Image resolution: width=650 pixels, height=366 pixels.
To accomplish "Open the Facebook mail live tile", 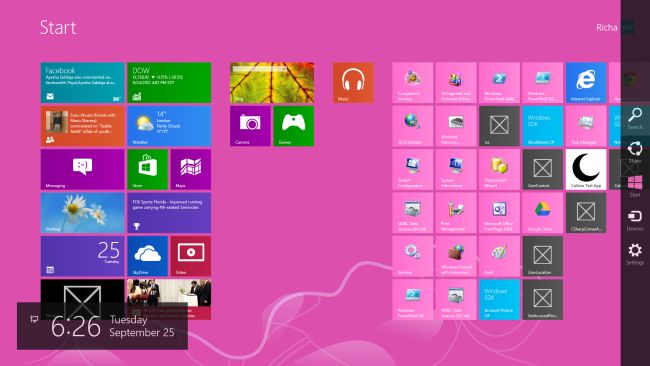I will [x=82, y=82].
